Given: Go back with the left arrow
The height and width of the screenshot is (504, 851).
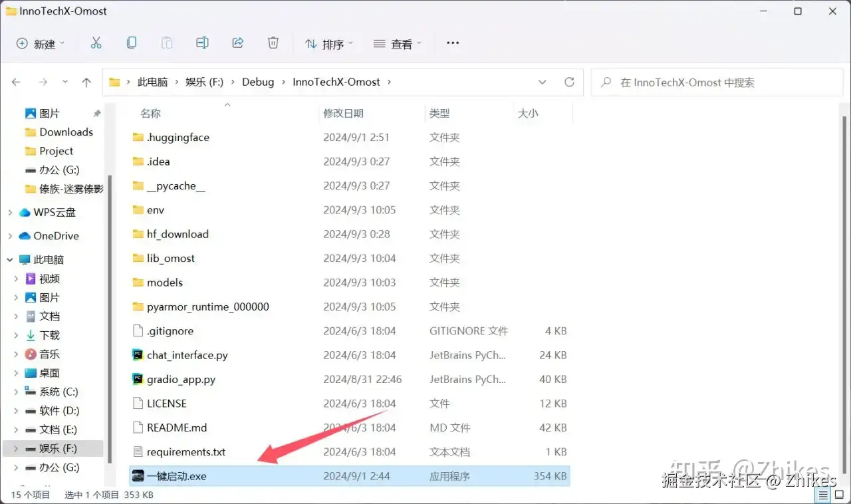Looking at the screenshot, I should pos(16,82).
